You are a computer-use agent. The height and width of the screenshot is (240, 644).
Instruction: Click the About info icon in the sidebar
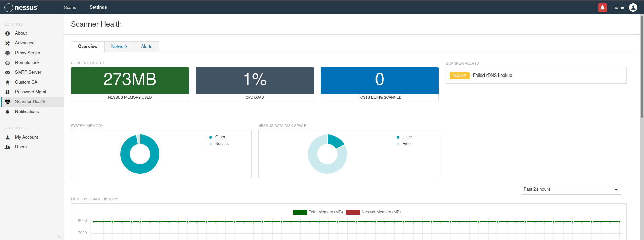7,33
